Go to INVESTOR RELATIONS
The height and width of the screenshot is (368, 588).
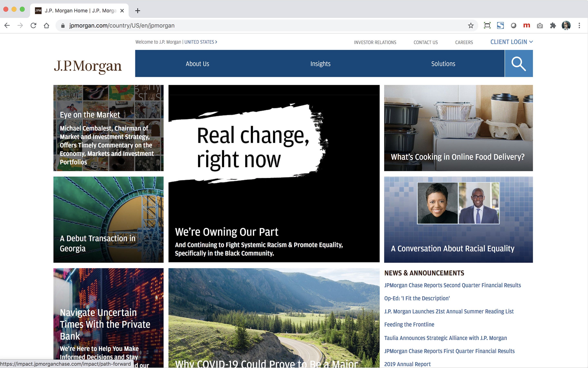tap(375, 42)
